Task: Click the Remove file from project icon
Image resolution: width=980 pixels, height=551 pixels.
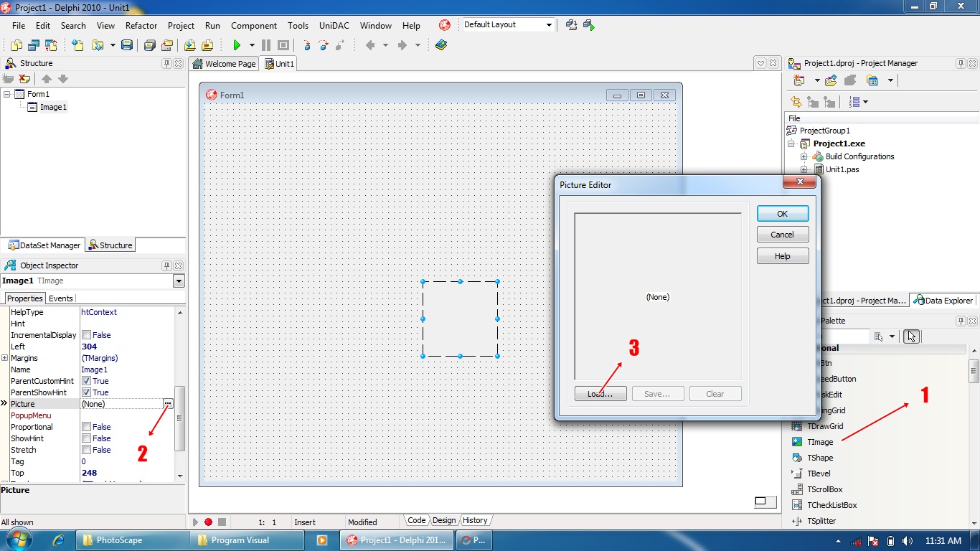Action: (207, 45)
